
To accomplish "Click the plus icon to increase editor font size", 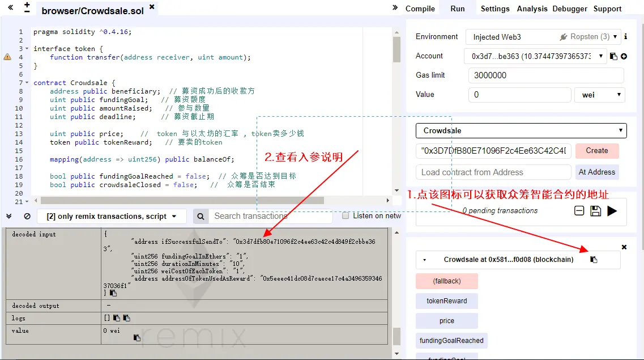I will point(27,5).
